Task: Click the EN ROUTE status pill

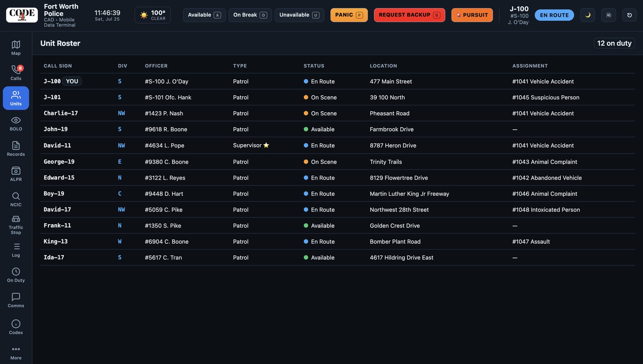Action: tap(554, 15)
